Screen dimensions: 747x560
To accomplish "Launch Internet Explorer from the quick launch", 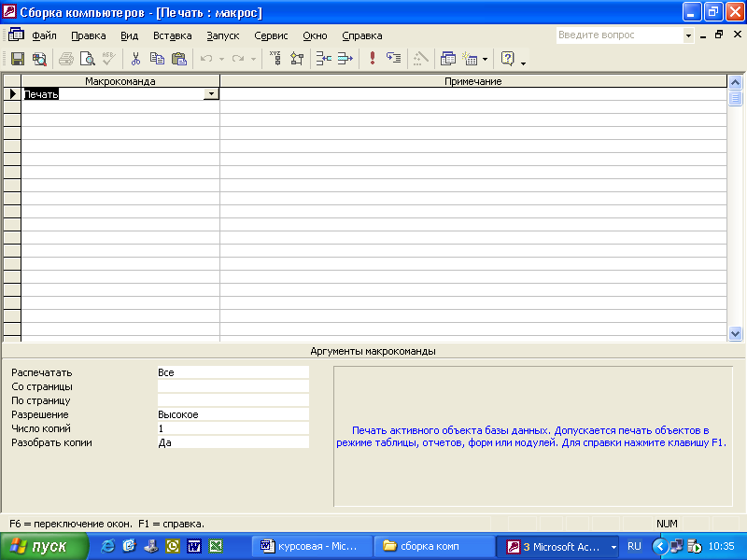I will pyautogui.click(x=107, y=546).
